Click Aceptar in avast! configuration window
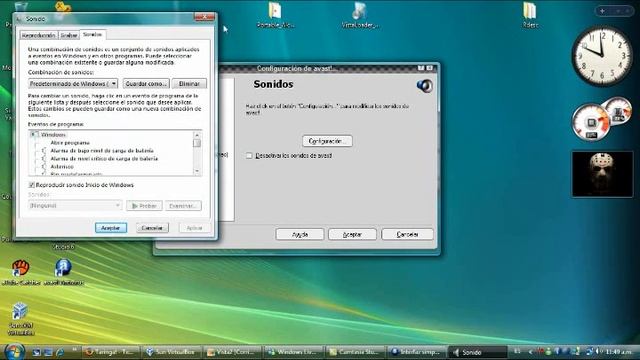 tap(352, 234)
